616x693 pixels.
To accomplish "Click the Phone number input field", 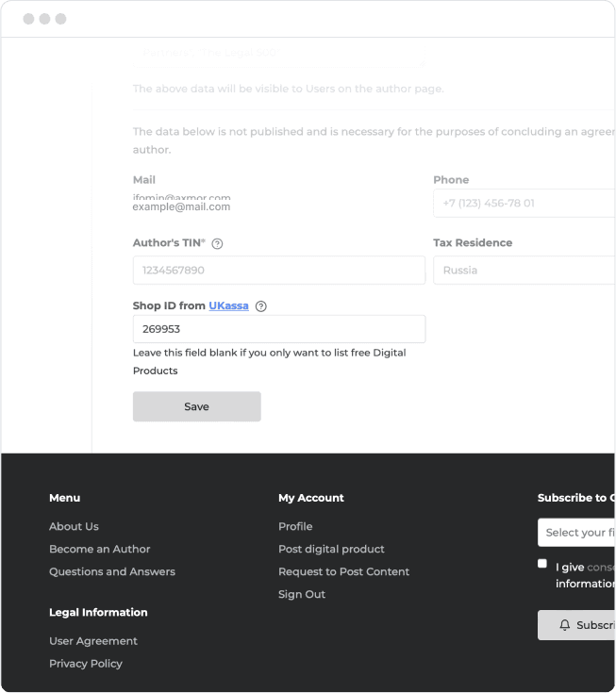I will click(x=524, y=203).
